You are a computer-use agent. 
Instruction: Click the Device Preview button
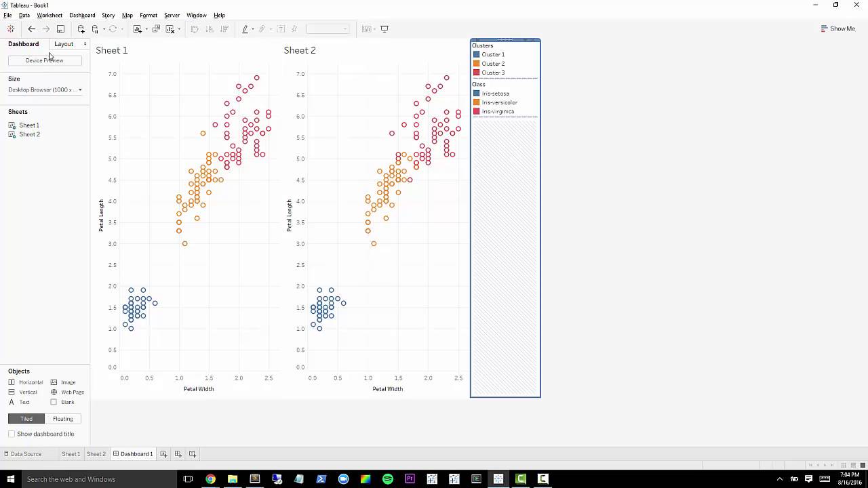45,60
